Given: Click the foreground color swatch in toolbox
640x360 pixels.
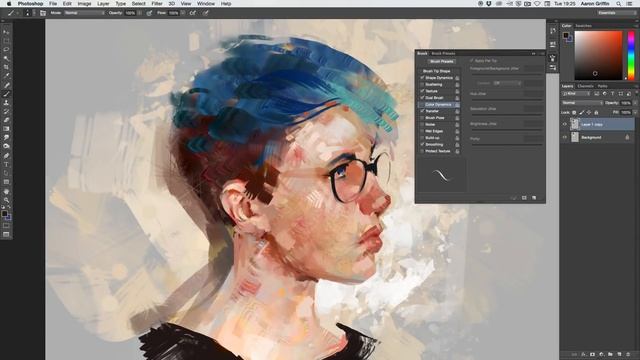Looking at the screenshot, I should click(4, 214).
